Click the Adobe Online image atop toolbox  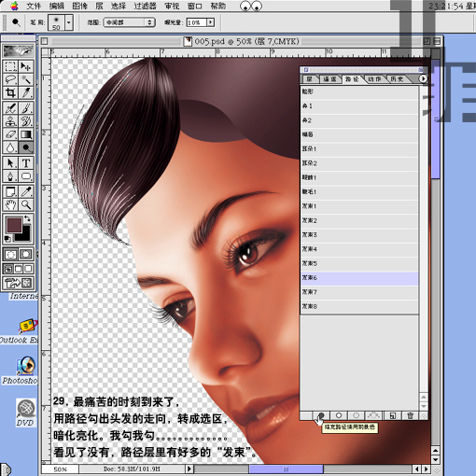[x=19, y=50]
